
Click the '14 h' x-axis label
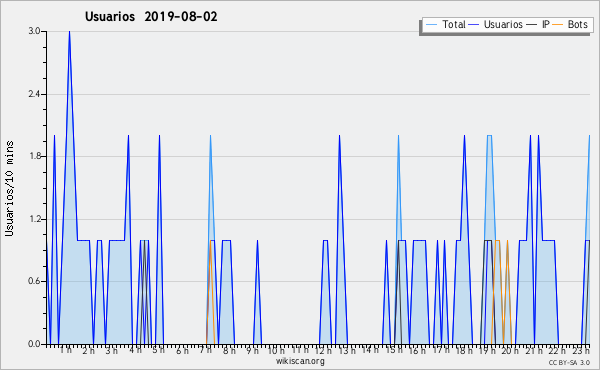[370, 350]
